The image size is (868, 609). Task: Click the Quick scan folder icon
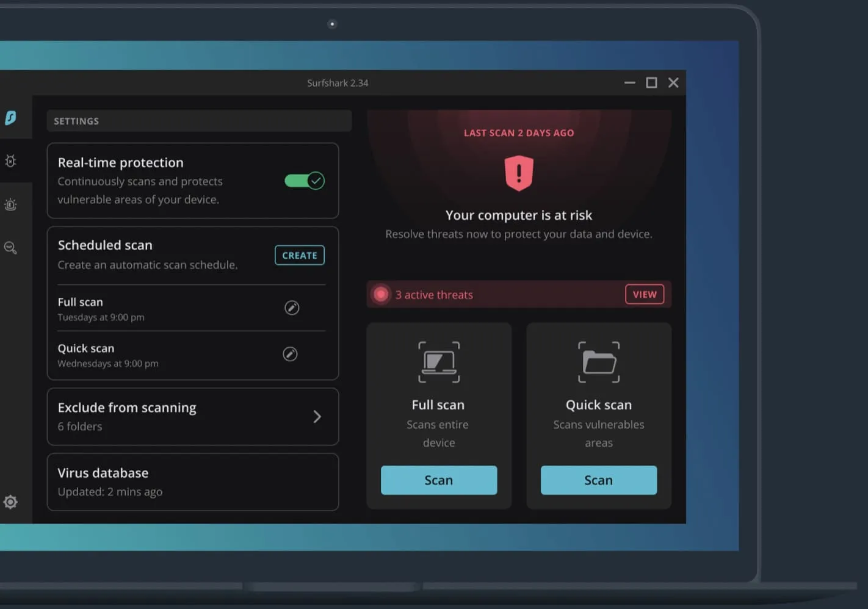599,362
